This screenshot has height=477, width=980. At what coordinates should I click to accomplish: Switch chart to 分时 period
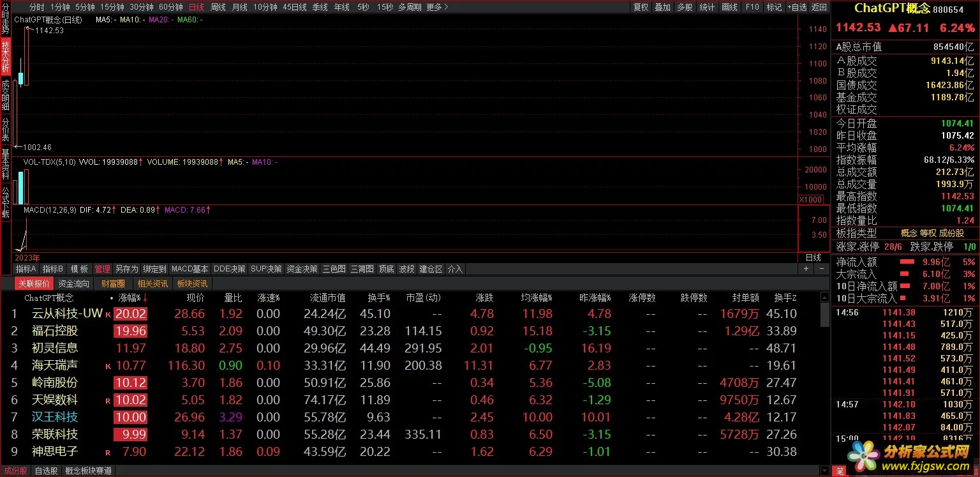[x=37, y=7]
